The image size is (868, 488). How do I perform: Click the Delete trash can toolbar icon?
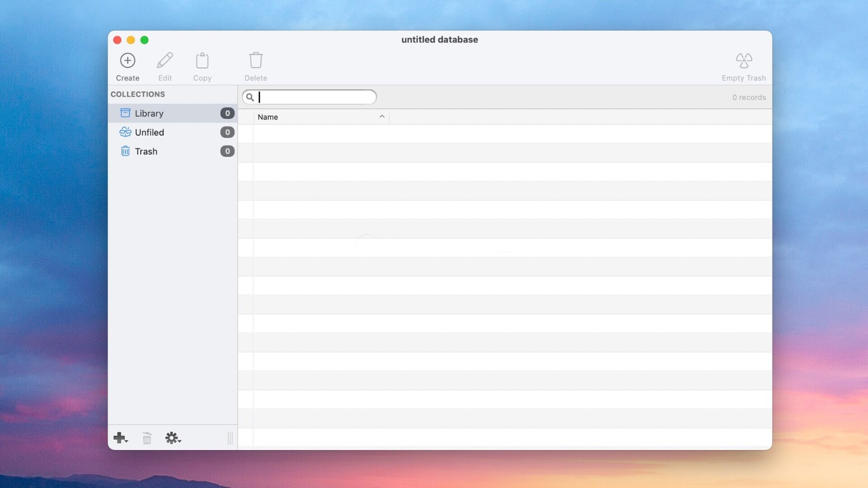click(256, 60)
